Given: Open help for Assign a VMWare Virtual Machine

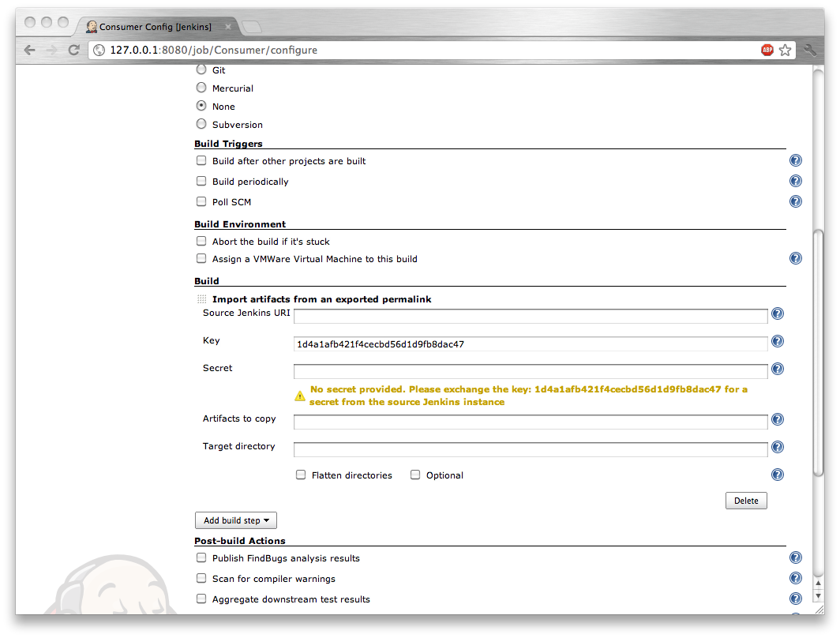Looking at the screenshot, I should tap(796, 258).
